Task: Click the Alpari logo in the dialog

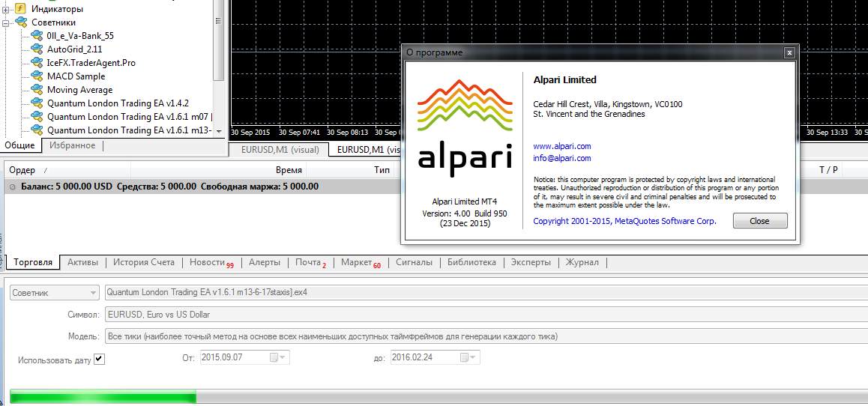Action: (464, 128)
